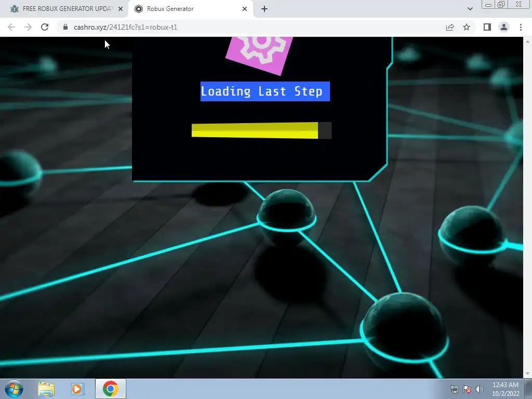This screenshot has width=532, height=399.
Task: Click the pink gear icon
Action: [260, 54]
